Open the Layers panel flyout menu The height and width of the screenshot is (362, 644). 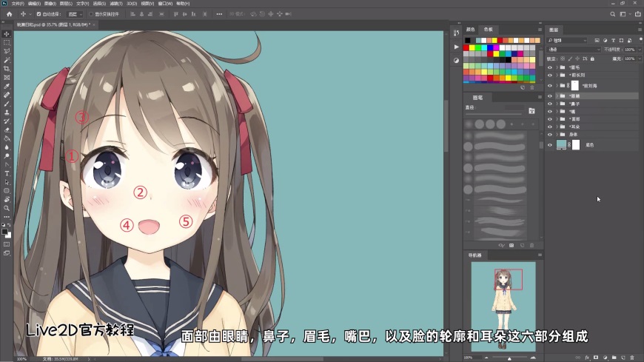click(640, 30)
